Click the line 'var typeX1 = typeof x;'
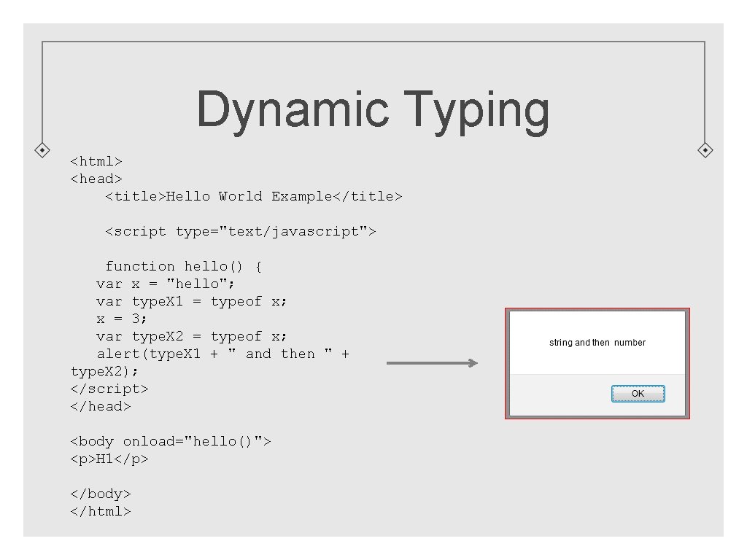747x560 pixels. 192,302
